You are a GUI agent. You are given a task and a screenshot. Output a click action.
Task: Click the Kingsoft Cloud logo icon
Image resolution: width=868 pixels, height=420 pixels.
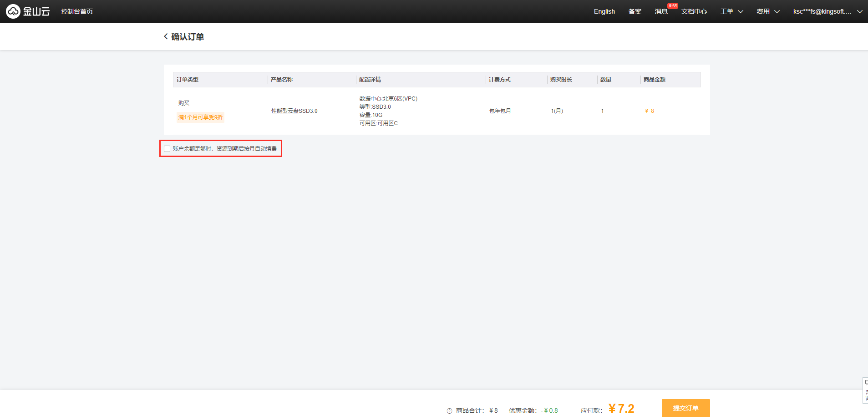click(x=13, y=11)
